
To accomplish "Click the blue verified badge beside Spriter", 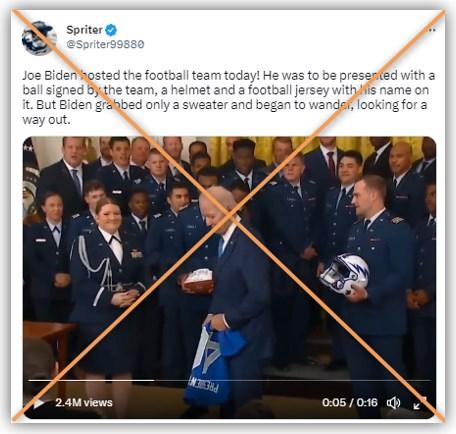I will (111, 30).
